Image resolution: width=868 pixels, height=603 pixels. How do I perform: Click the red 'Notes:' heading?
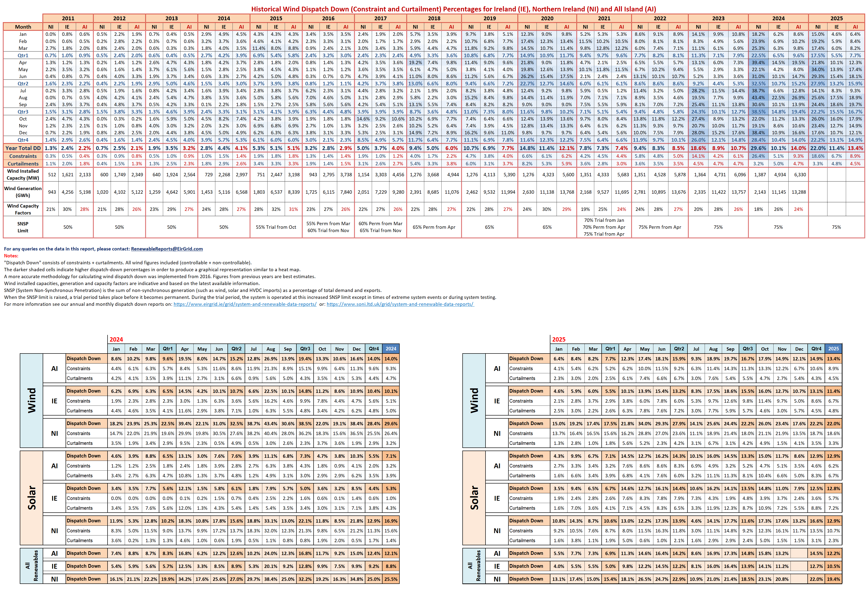click(x=11, y=256)
